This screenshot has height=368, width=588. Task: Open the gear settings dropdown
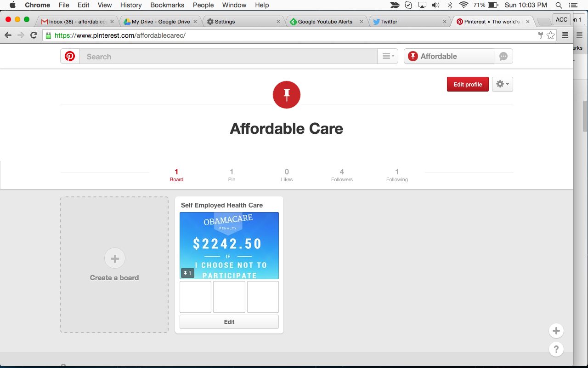pos(503,84)
